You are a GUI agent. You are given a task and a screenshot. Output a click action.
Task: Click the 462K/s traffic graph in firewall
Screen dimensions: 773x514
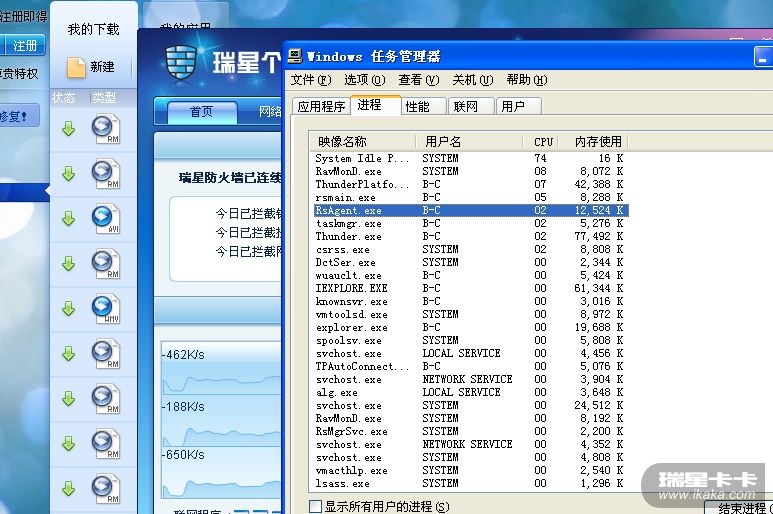click(221, 369)
